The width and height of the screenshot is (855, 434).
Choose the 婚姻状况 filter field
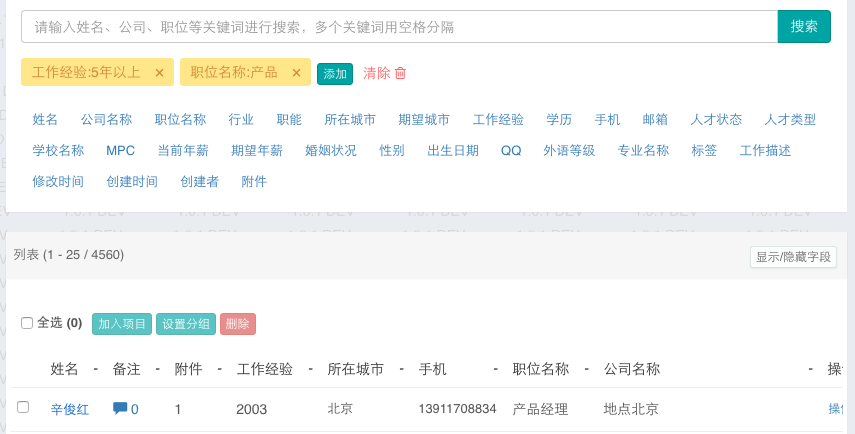tap(331, 150)
